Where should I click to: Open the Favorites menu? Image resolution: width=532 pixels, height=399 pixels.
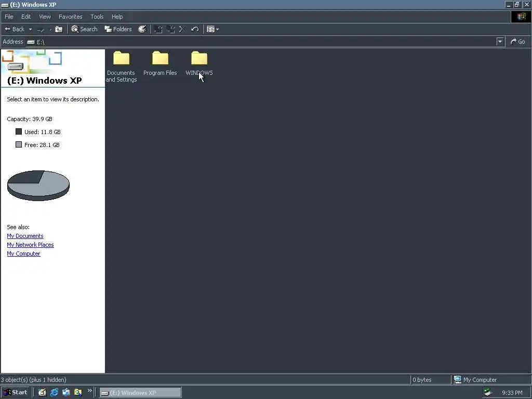70,17
